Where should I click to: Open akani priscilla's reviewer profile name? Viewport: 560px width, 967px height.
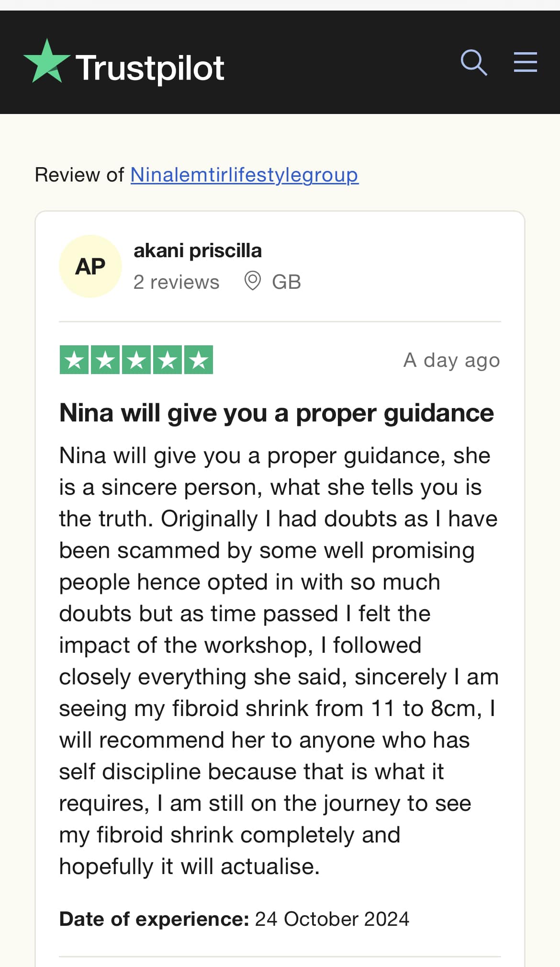[x=198, y=250]
